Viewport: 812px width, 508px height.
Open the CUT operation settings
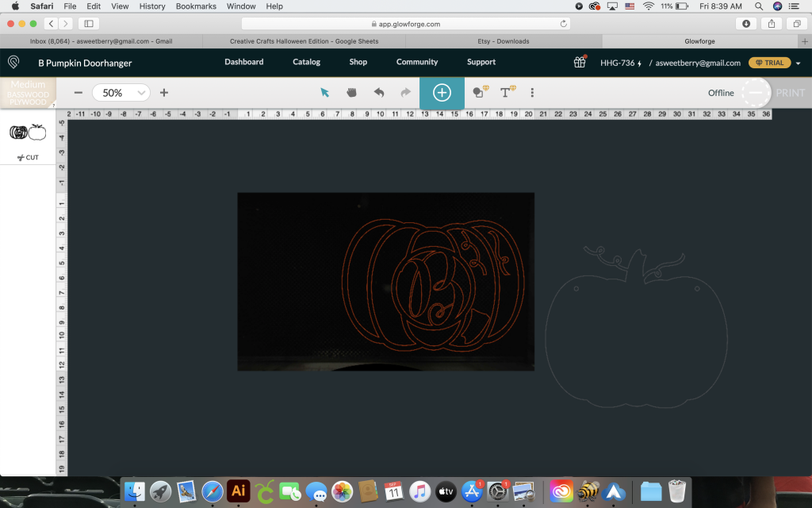(x=28, y=157)
